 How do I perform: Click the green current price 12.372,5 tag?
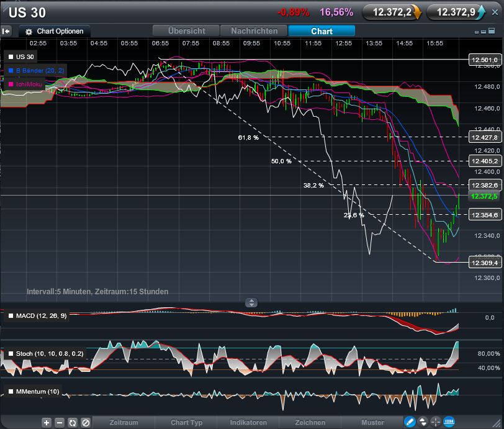pyautogui.click(x=484, y=196)
